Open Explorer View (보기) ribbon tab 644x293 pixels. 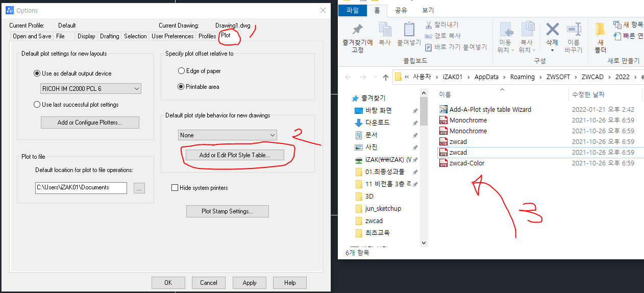click(428, 10)
